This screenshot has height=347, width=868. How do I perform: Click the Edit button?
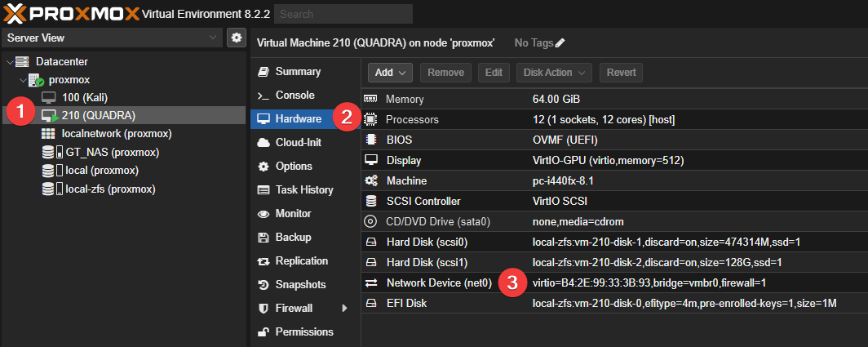494,73
